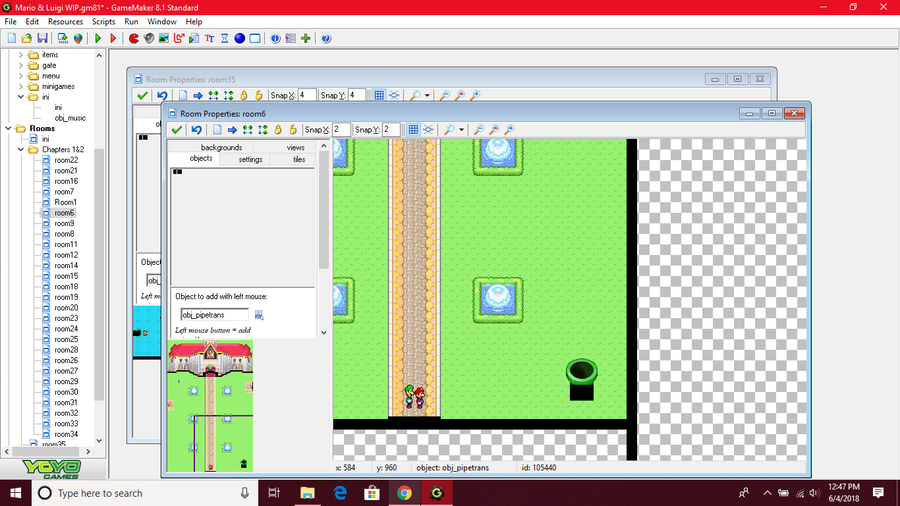Click the Snap X field in room6
Image resolution: width=900 pixels, height=506 pixels.
[x=341, y=130]
